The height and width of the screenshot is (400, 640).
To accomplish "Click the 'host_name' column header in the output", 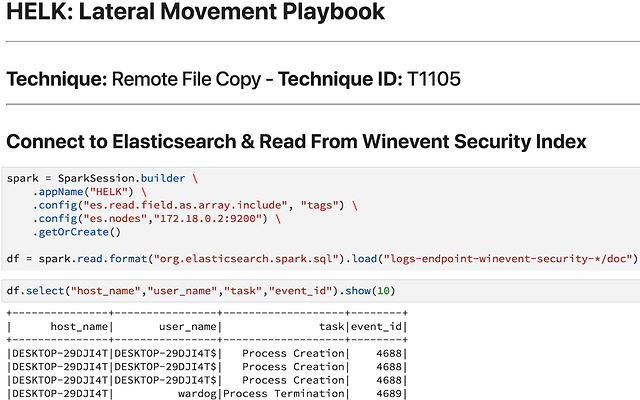I will pos(79,327).
